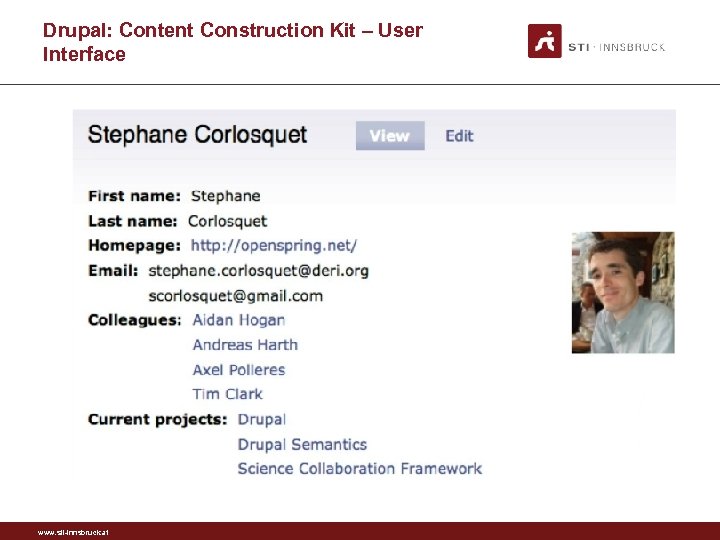
Task: Open the Drupal project link
Action: 262,420
